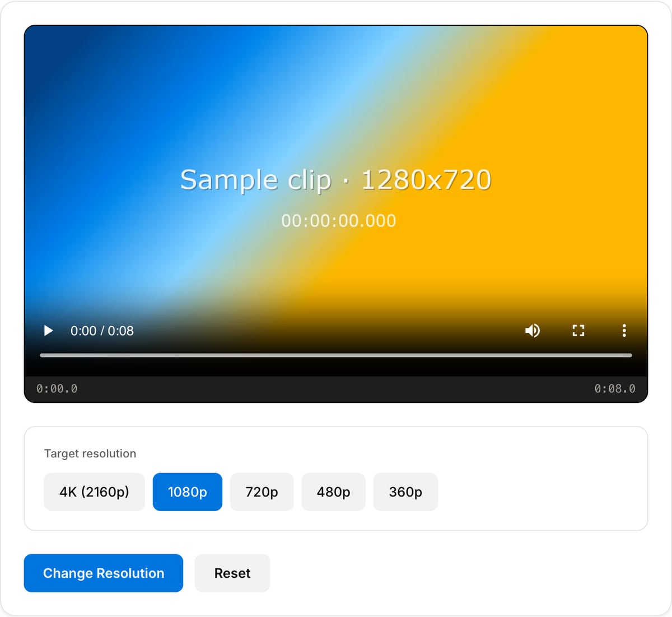Click the Target resolution label
This screenshot has height=617, width=672.
coord(90,453)
